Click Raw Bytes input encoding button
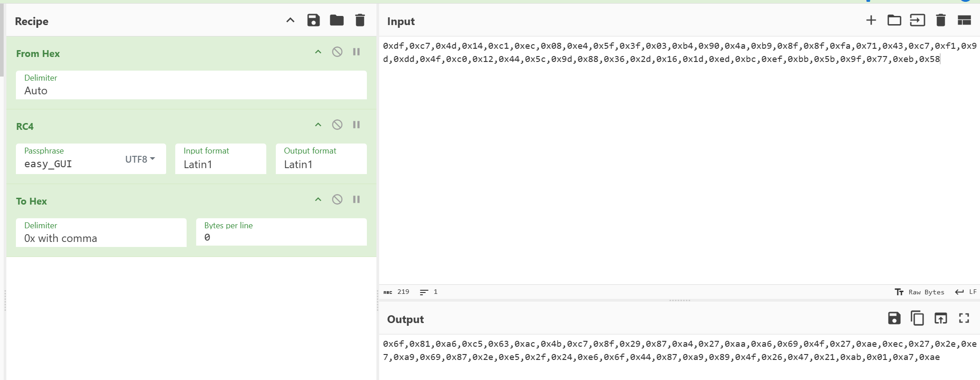 [x=920, y=292]
